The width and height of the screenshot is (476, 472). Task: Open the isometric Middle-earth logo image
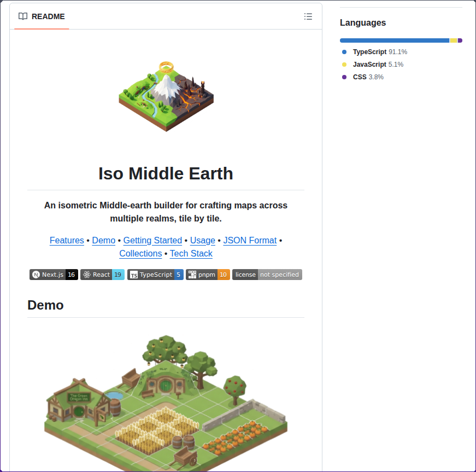coord(166,97)
